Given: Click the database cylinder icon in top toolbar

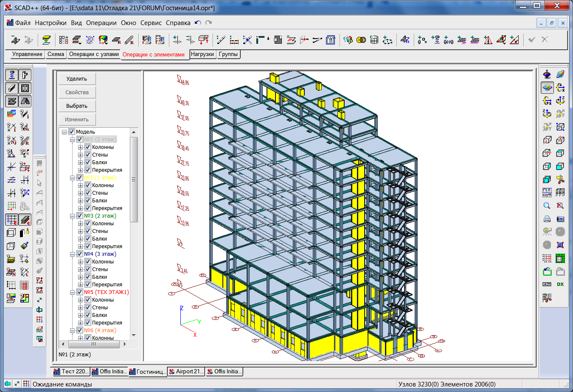Looking at the screenshot, I should (x=374, y=40).
